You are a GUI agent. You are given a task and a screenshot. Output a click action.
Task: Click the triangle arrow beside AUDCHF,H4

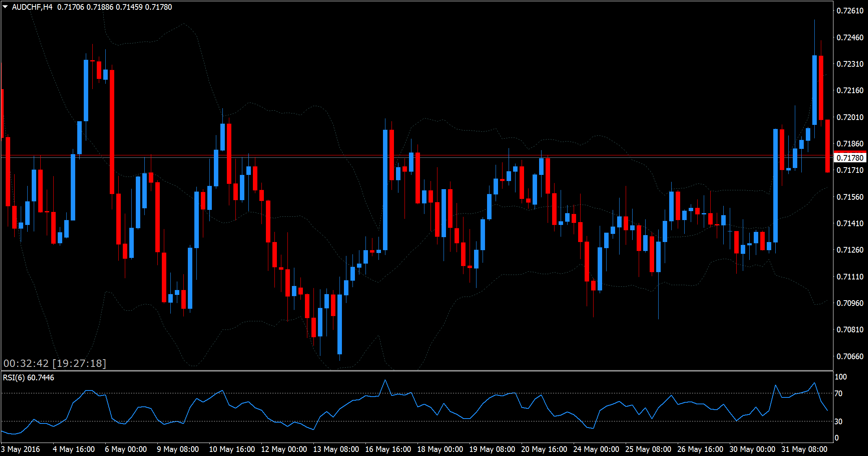[5, 7]
